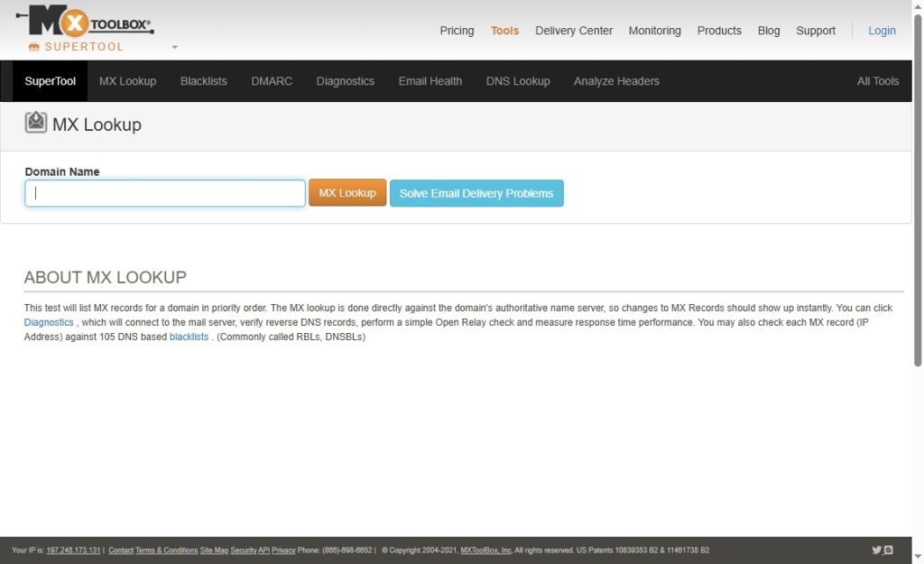The image size is (924, 564).
Task: Click Solve Email Delivery Problems button
Action: point(476,193)
